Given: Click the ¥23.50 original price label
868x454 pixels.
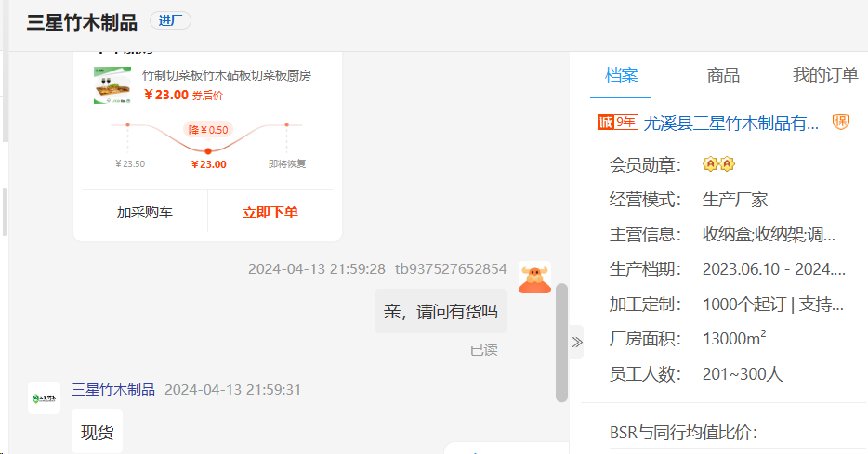Looking at the screenshot, I should coord(130,163).
